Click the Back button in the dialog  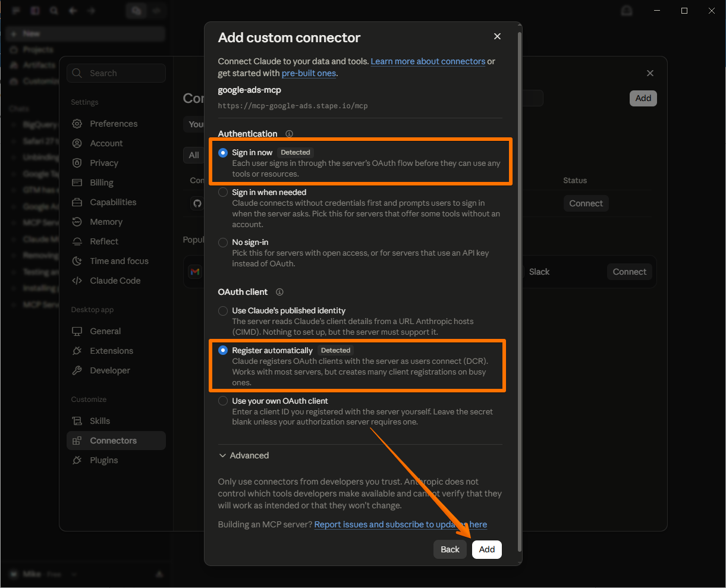pos(450,549)
